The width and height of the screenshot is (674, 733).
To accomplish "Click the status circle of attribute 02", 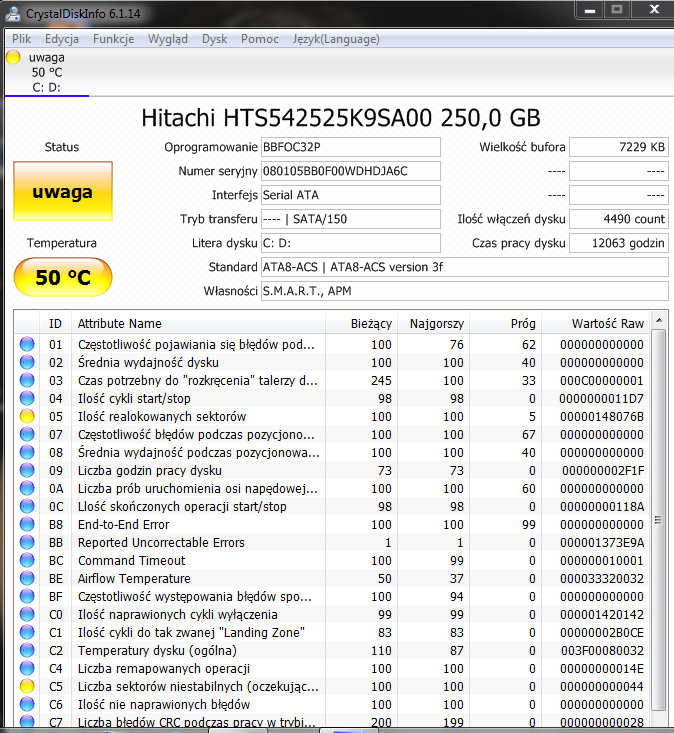I will (x=27, y=362).
